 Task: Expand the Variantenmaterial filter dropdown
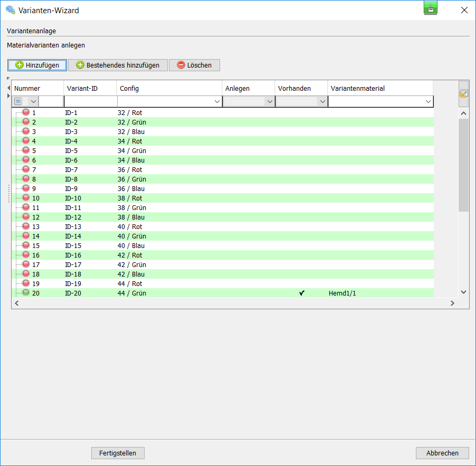click(428, 101)
